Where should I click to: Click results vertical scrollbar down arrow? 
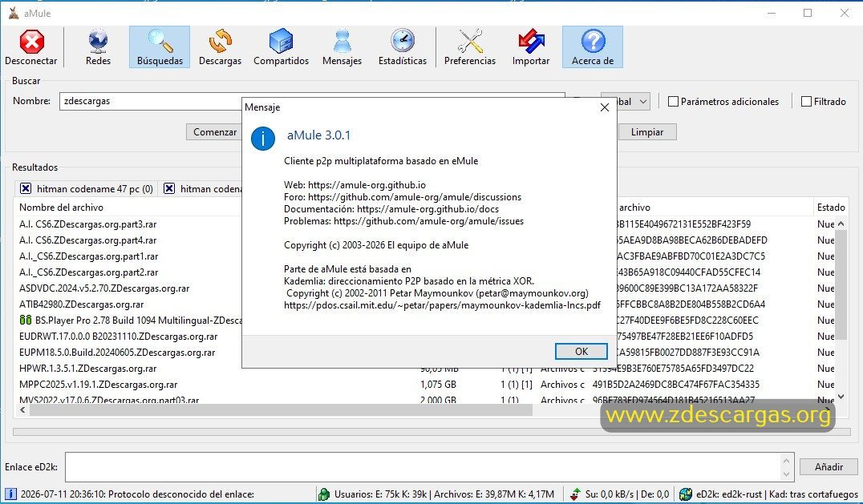coord(841,397)
